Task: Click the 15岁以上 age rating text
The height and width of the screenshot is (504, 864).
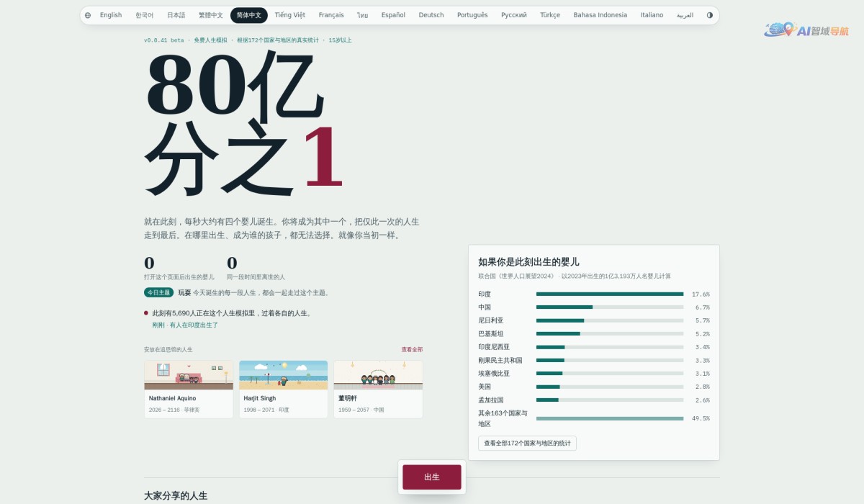Action: click(340, 40)
